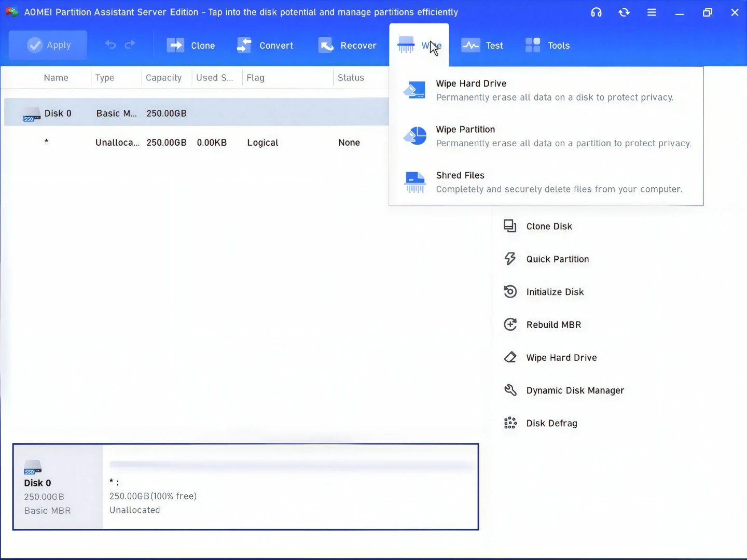The image size is (747, 560).
Task: Choose Wipe Partition from dropdown menu
Action: [546, 136]
